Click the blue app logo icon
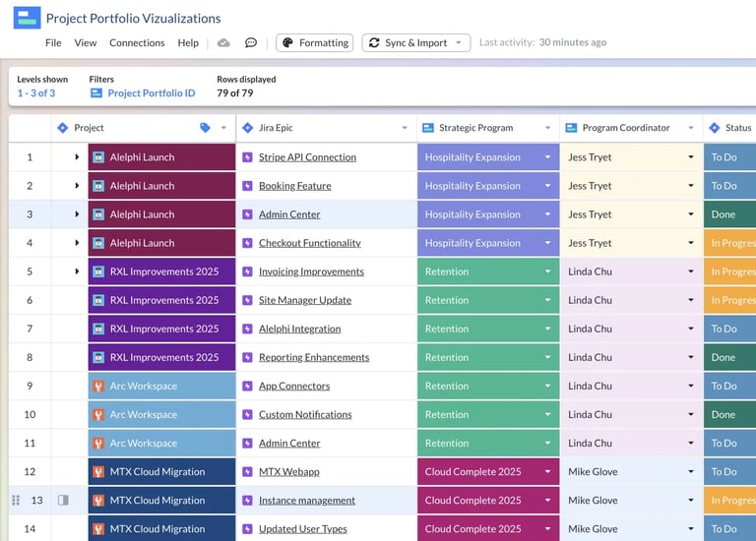The width and height of the screenshot is (756, 541). point(27,18)
